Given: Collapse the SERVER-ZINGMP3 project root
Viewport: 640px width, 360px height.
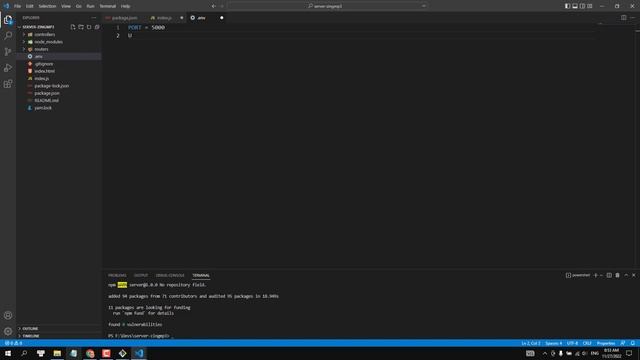Looking at the screenshot, I should point(38,27).
